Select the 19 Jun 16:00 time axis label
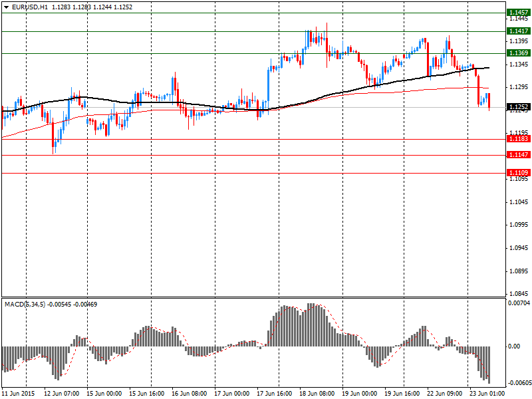532x399 pixels. coord(402,394)
